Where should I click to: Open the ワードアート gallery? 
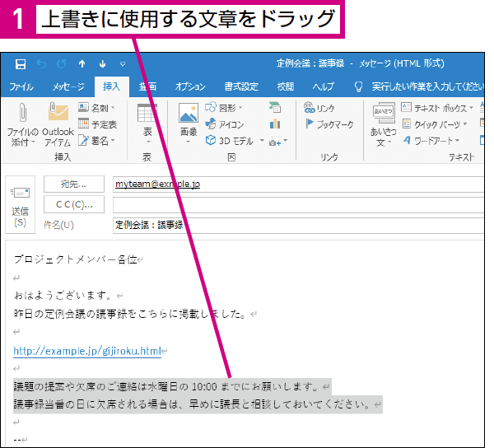[431, 141]
